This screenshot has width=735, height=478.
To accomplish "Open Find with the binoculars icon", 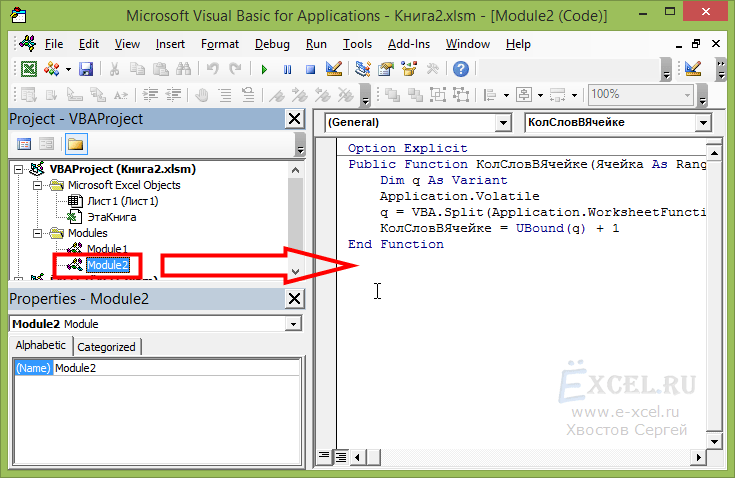I will 183,69.
